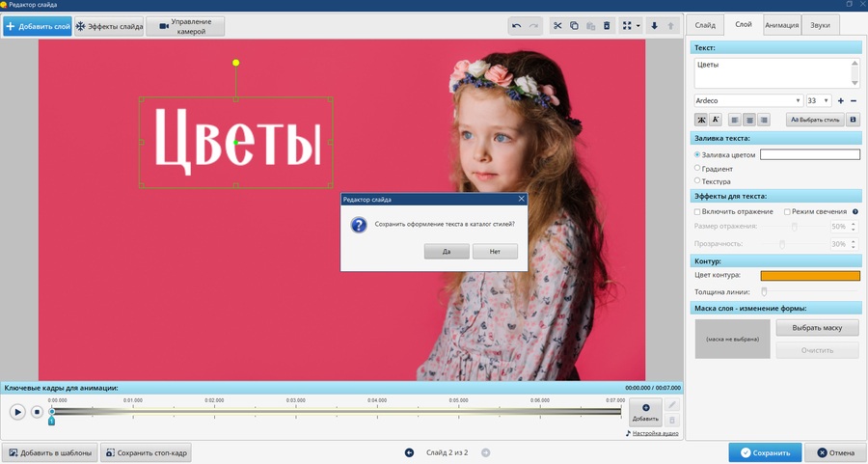Select the 'Градиент' fill radio button

pyautogui.click(x=698, y=168)
